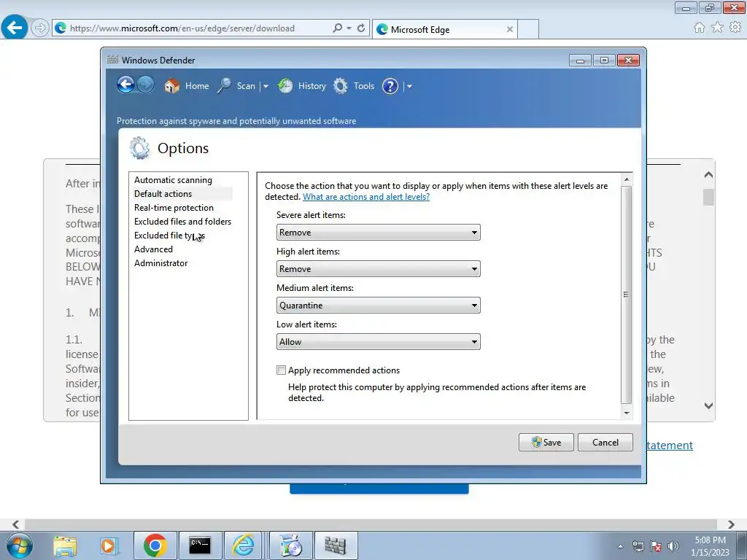Click the taskbar clock showing 5:08 PM
Viewport: 747px width, 560px height.
pyautogui.click(x=710, y=546)
